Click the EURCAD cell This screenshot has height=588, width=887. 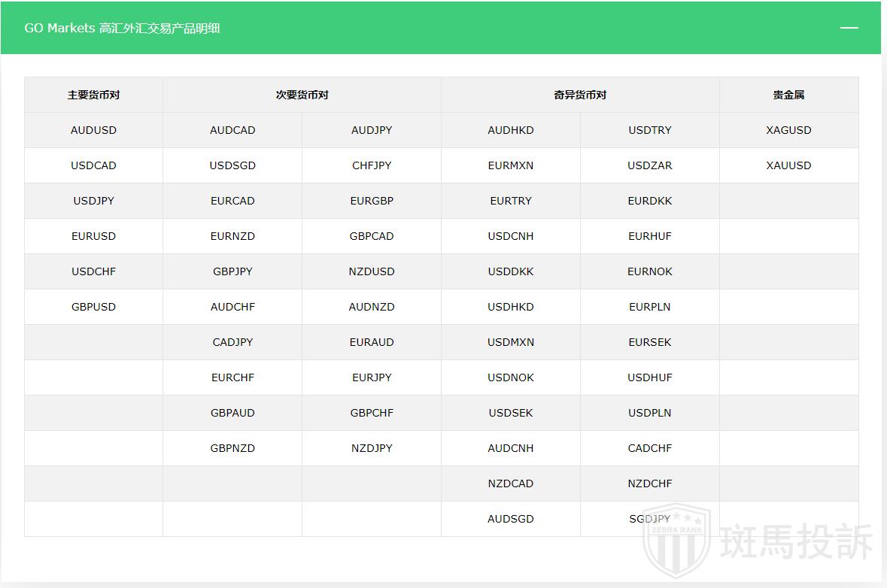(x=232, y=201)
